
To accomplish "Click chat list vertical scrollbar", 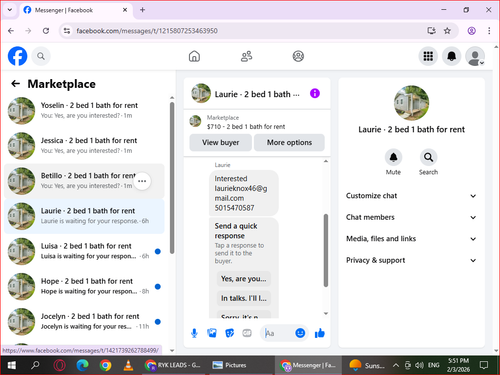I will [172, 177].
